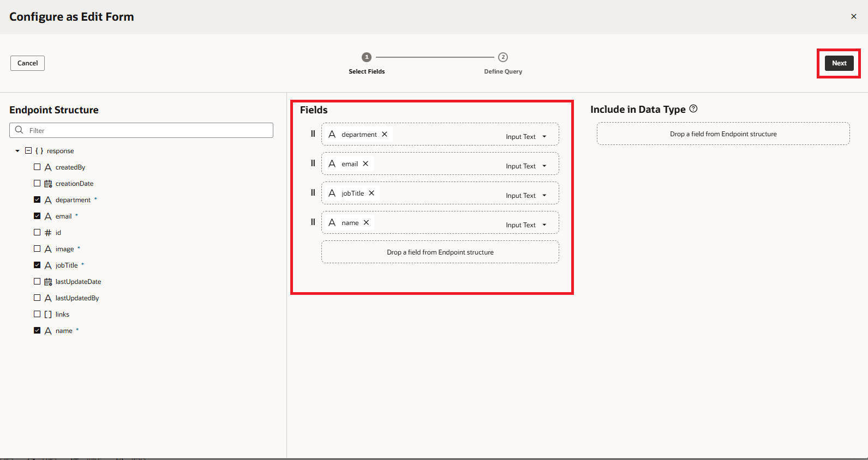
Task: Collapse the response tree node
Action: tap(17, 151)
